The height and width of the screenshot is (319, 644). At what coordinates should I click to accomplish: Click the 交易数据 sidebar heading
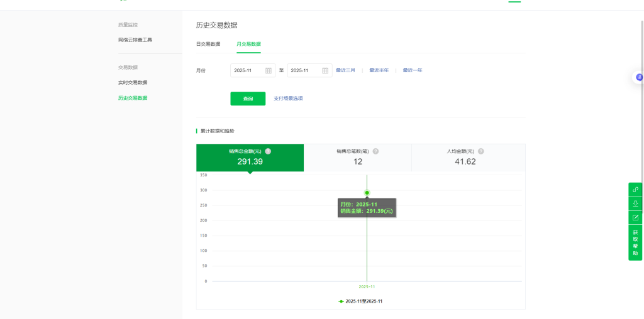tap(128, 67)
